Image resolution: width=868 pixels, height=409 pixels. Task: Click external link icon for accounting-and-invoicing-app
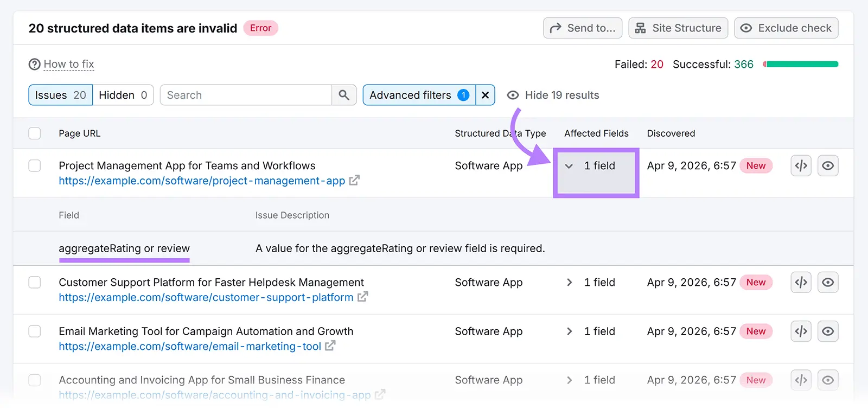click(380, 394)
